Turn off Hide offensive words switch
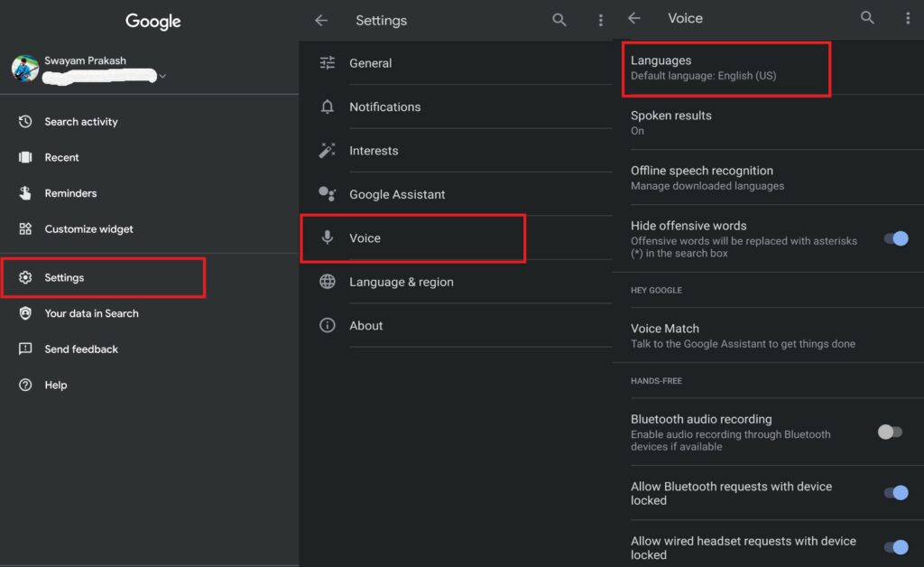 [896, 238]
